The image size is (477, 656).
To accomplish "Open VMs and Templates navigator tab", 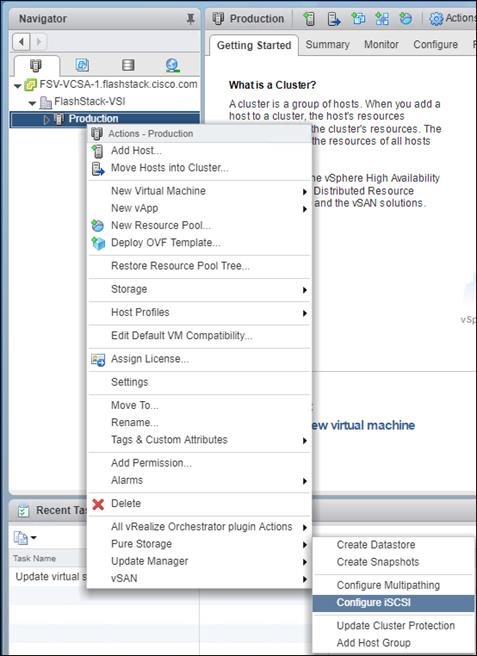I will [82, 65].
